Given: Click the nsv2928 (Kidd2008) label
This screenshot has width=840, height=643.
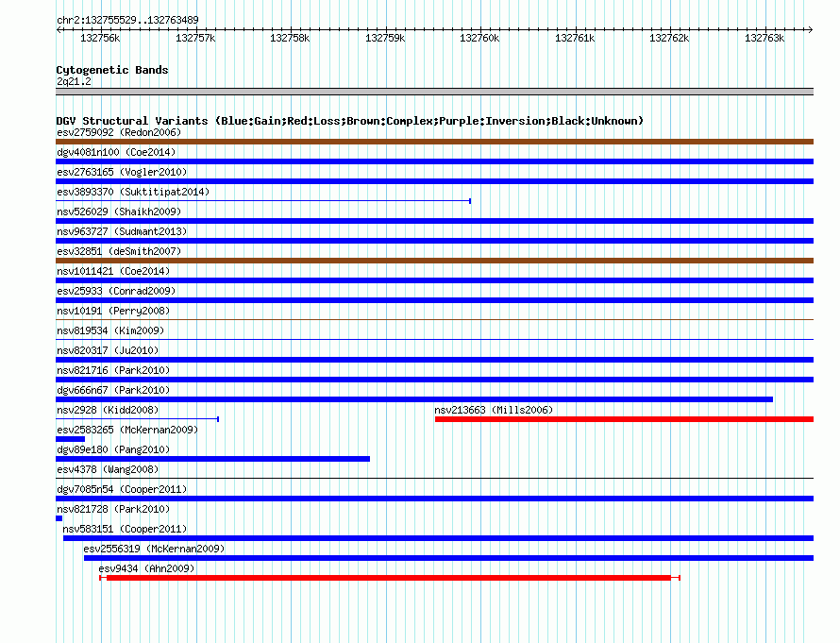Looking at the screenshot, I should tap(108, 410).
